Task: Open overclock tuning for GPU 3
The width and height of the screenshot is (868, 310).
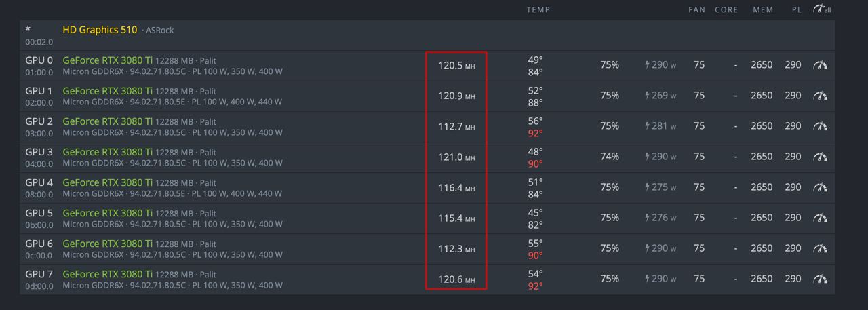Action: click(821, 157)
